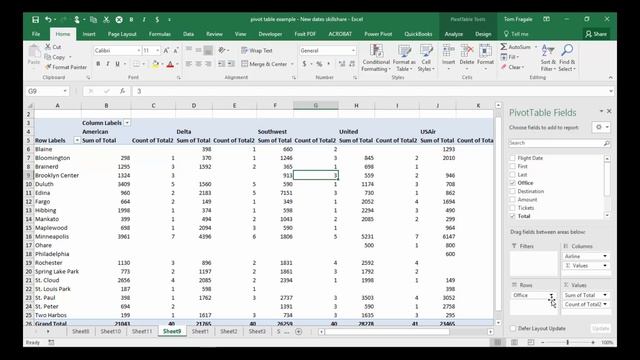Click the Update button in fields pane
The height and width of the screenshot is (360, 640).
(x=600, y=328)
